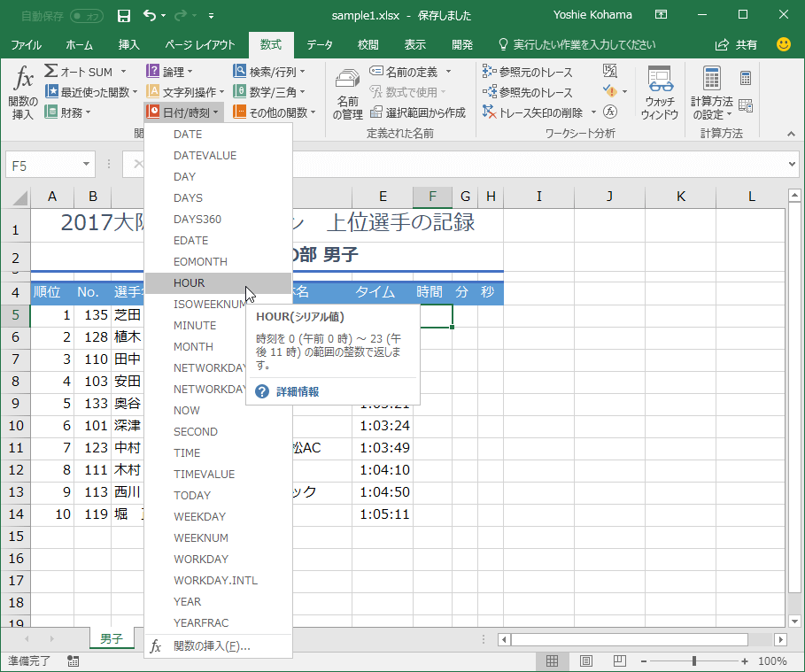The width and height of the screenshot is (805, 672).
Task: Click the Share button
Action: click(x=737, y=44)
